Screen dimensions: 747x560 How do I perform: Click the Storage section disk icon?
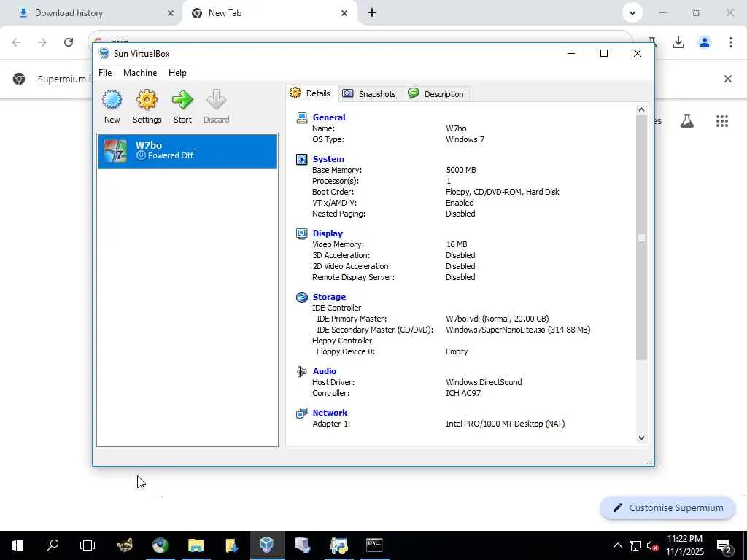[x=301, y=297]
